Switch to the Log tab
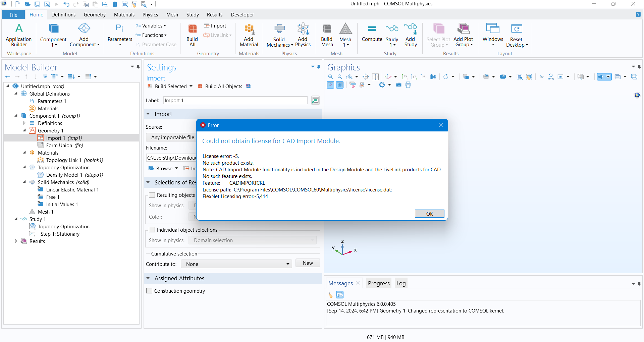 tap(401, 283)
